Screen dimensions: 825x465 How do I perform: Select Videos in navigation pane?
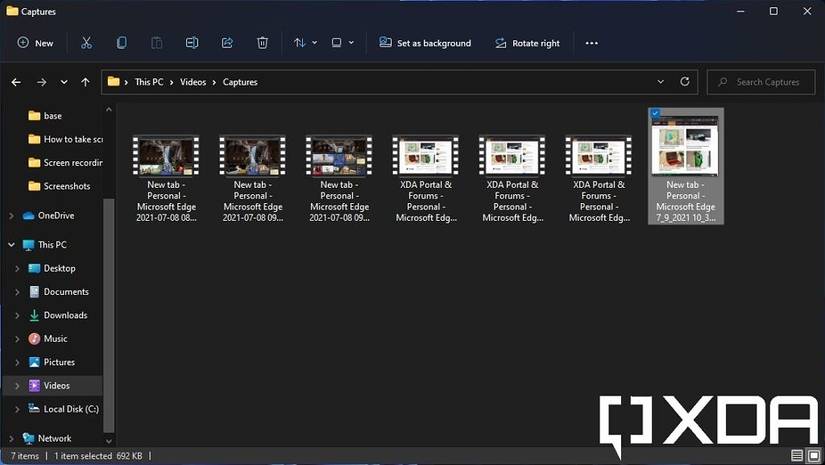click(x=49, y=386)
